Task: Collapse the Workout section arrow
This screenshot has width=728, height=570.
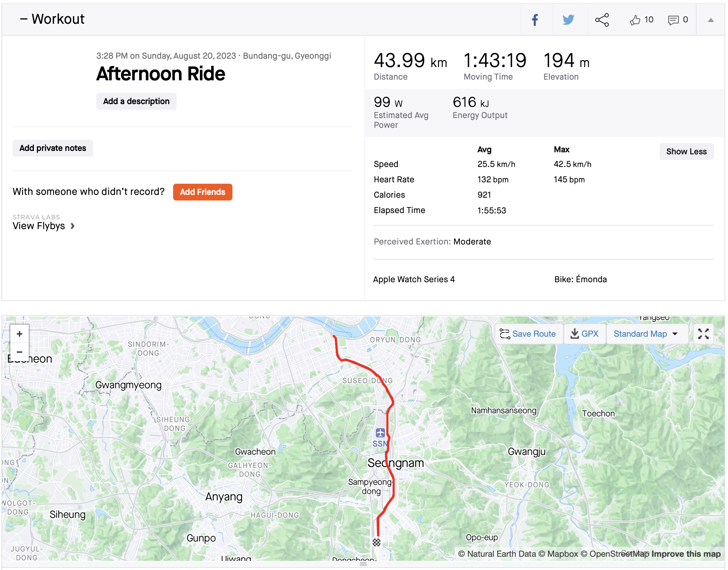Action: (711, 20)
